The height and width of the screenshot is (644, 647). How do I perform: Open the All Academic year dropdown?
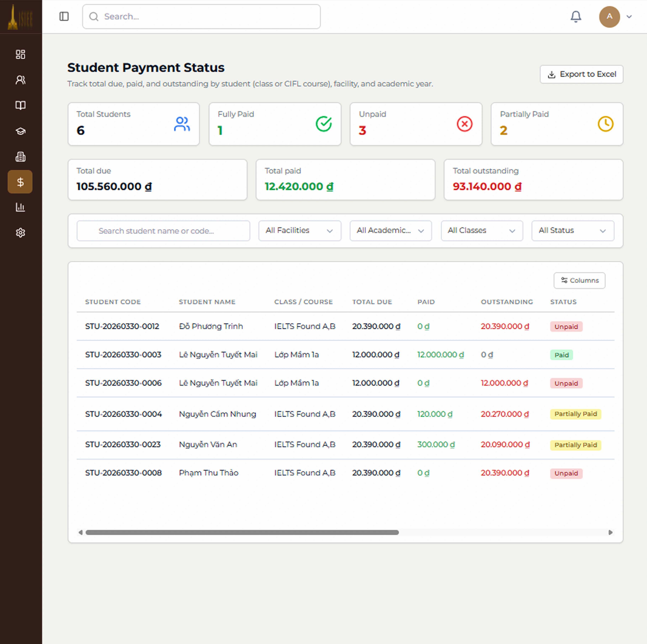pyautogui.click(x=390, y=231)
